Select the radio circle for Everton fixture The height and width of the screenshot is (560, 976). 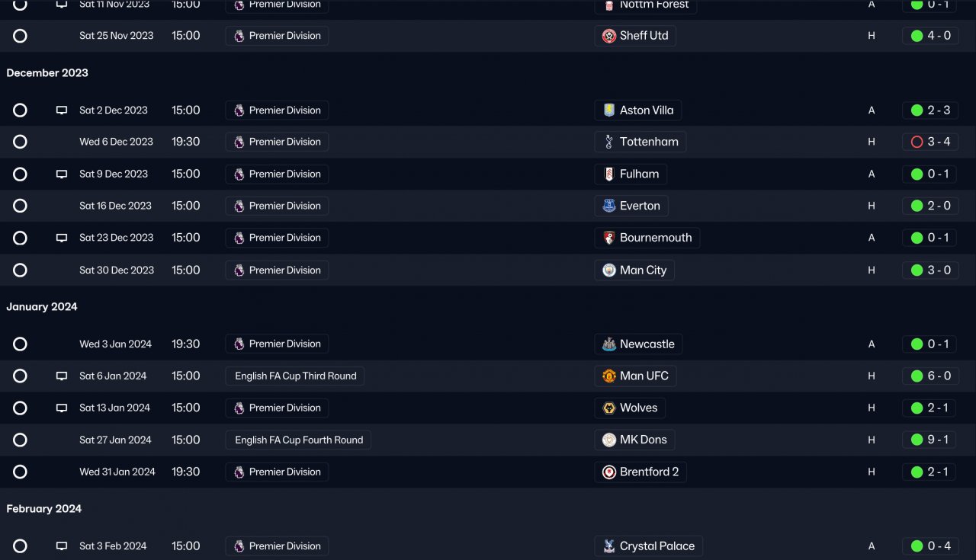20,206
